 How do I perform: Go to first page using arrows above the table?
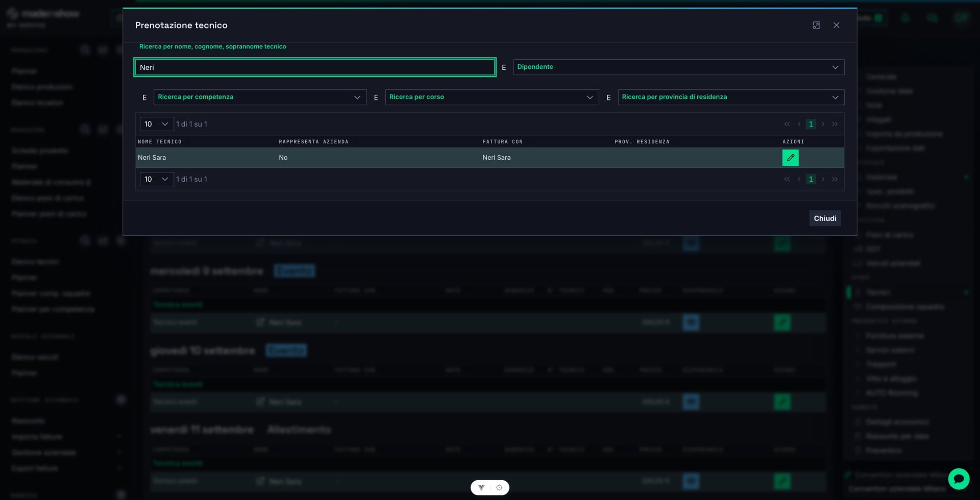[x=787, y=124]
